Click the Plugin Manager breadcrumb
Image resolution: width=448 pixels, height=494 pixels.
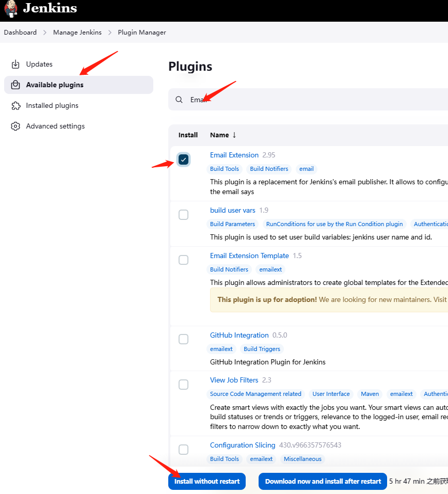pyautogui.click(x=142, y=32)
